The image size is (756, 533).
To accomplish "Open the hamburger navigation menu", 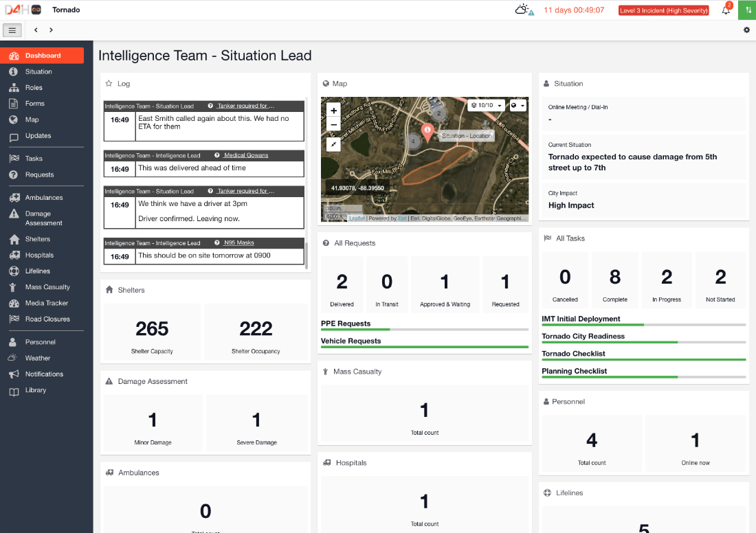I will (x=12, y=30).
